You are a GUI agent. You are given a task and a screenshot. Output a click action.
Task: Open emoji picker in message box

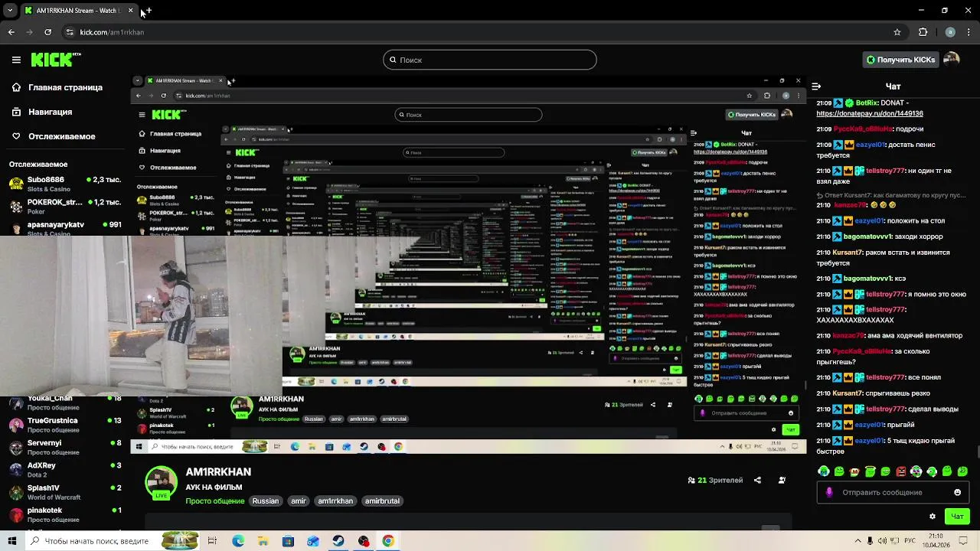(x=957, y=492)
